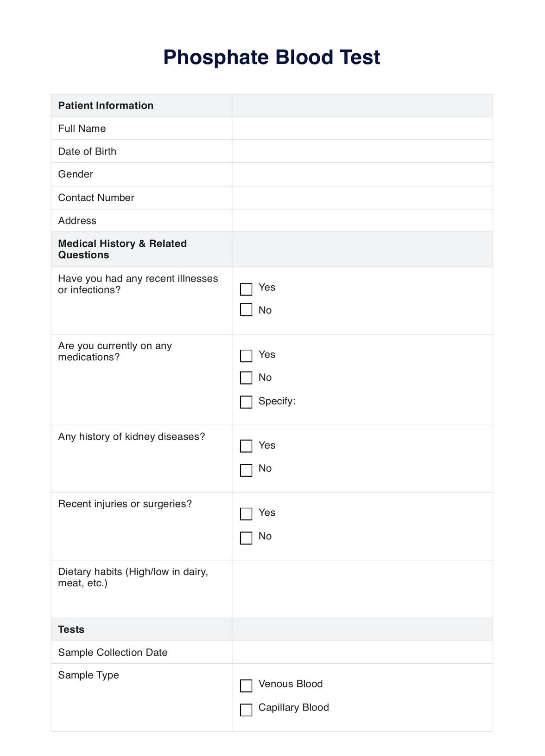The image size is (545, 756).
Task: Select No for recent injuries or surgeries
Action: click(246, 538)
